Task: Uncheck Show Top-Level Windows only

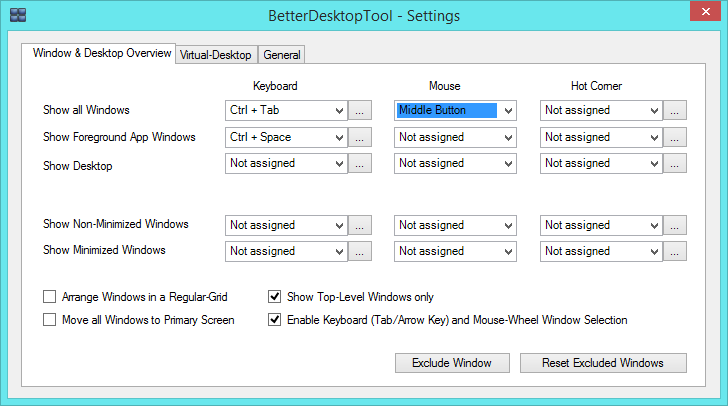Action: (274, 296)
